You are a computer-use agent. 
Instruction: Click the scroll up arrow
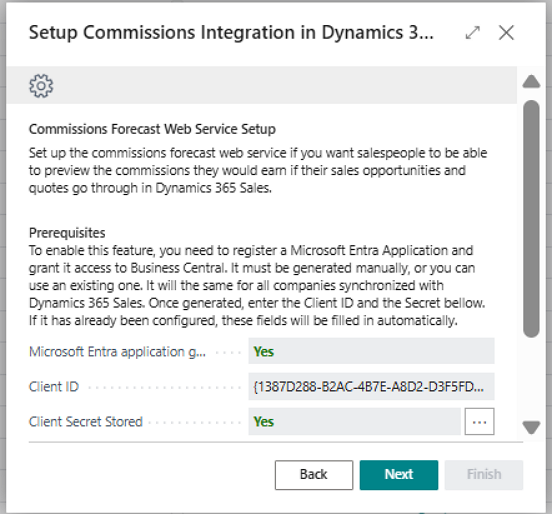click(531, 81)
